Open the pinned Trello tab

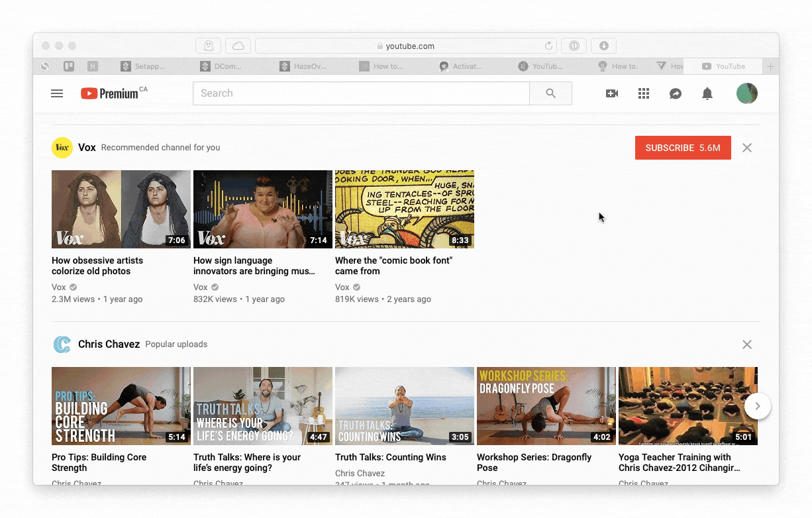point(68,66)
